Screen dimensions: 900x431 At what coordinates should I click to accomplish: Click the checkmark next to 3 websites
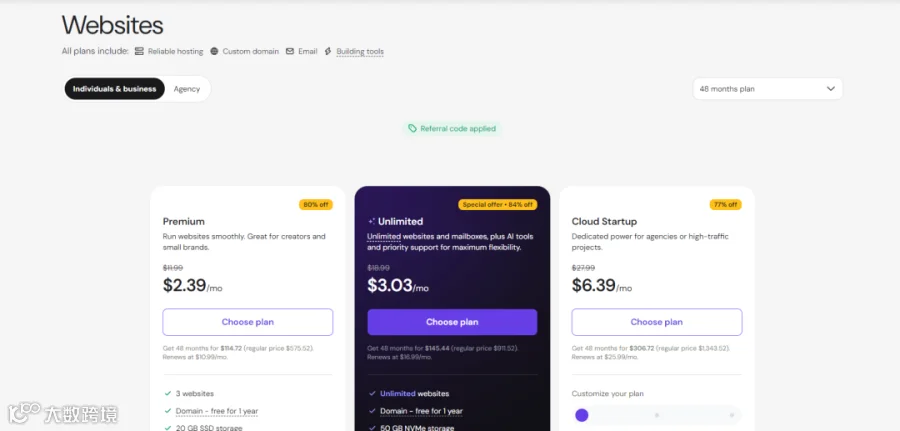(168, 394)
